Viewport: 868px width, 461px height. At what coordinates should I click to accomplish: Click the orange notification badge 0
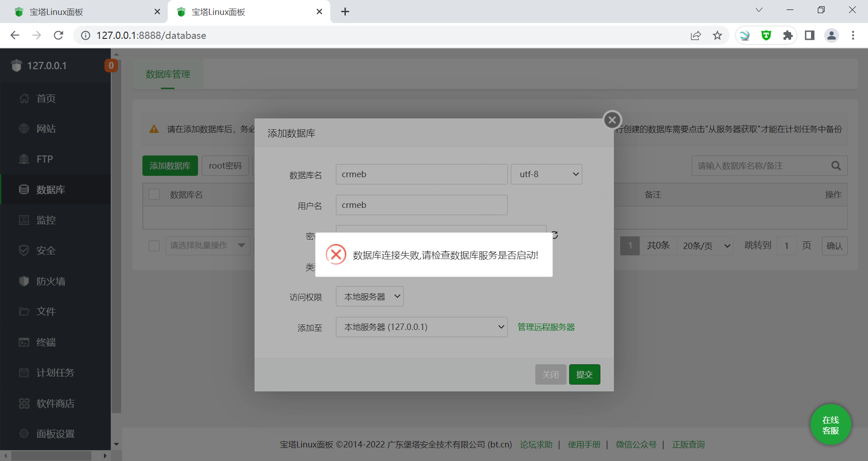(111, 66)
